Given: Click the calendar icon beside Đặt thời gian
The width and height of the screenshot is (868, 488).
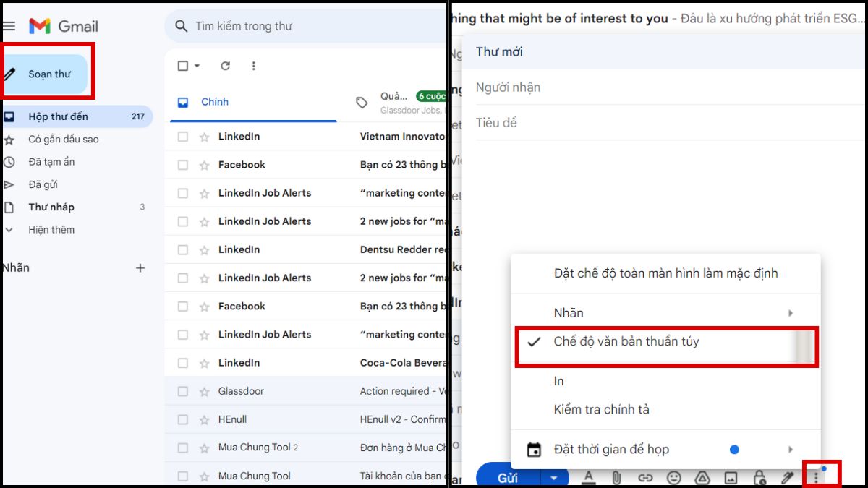Looking at the screenshot, I should [x=534, y=450].
